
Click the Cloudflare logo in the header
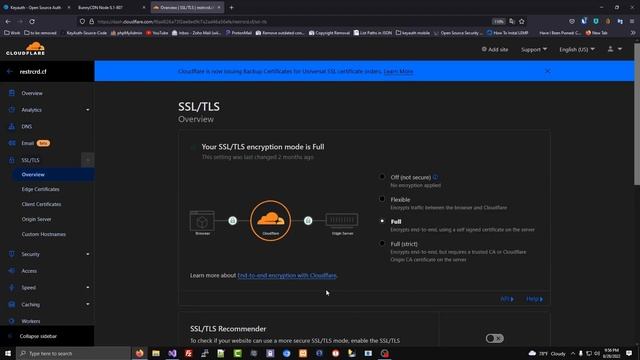pos(25,49)
